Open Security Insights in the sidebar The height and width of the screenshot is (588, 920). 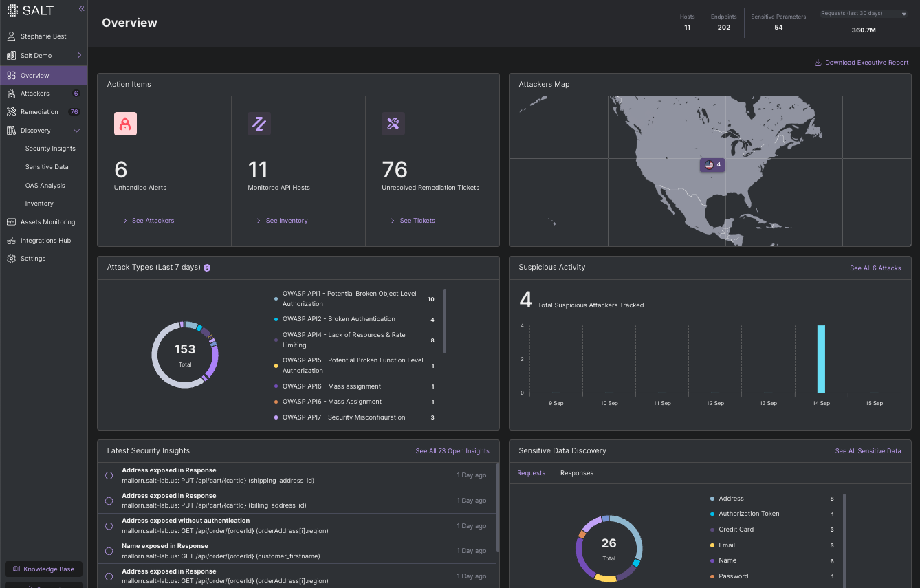coord(50,149)
